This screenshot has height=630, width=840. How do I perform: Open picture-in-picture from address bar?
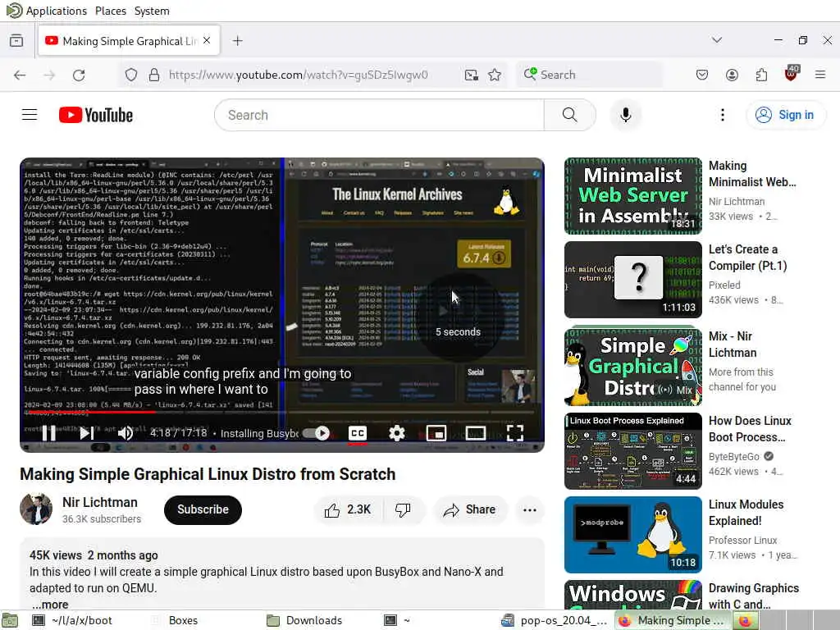point(471,75)
